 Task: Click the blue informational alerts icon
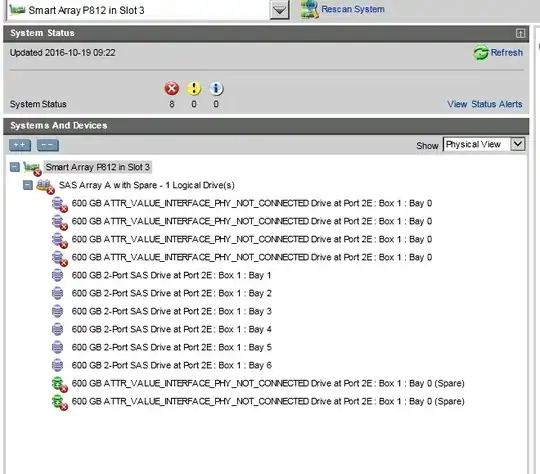[216, 89]
